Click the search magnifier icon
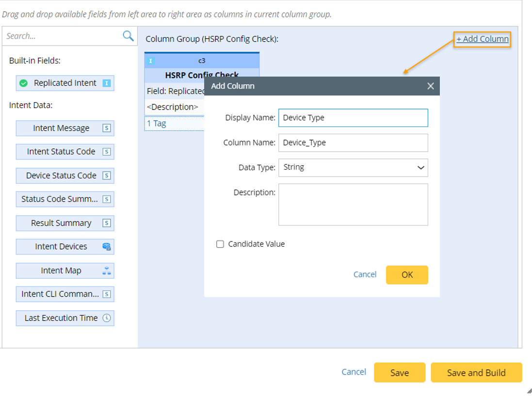The height and width of the screenshot is (396, 532). pos(128,36)
